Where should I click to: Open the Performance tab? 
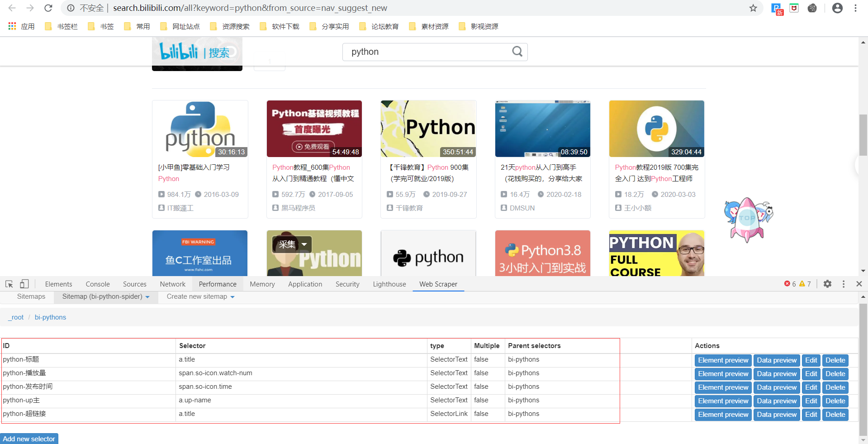[218, 284]
